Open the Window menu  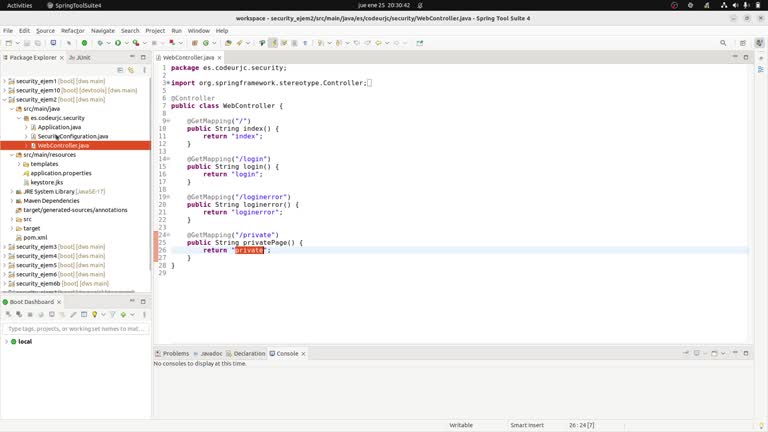(x=198, y=30)
